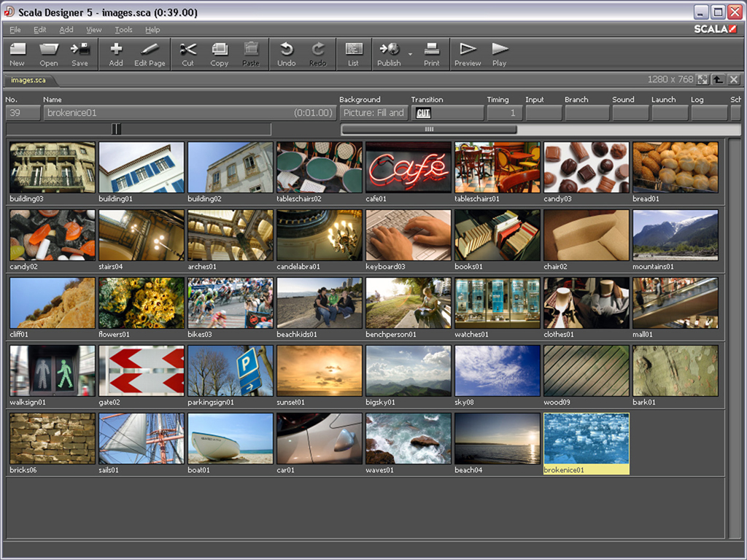Switch to List view icon
Viewport: 747px width, 560px height.
click(x=353, y=52)
